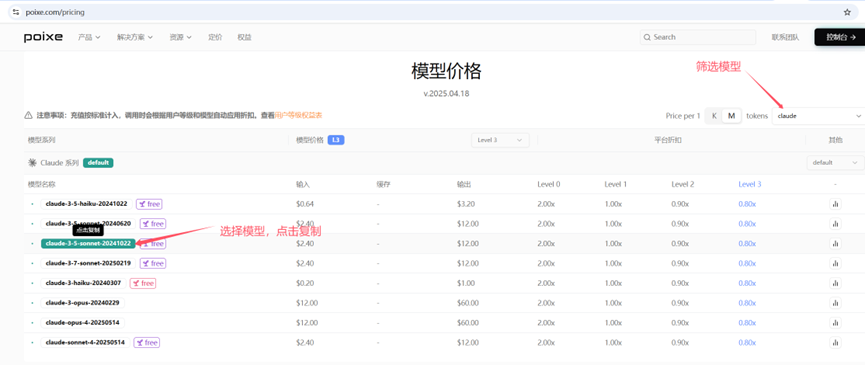Open stats chart for claude-3-5-haiku-20241022 row
The width and height of the screenshot is (865, 365).
[x=835, y=204]
